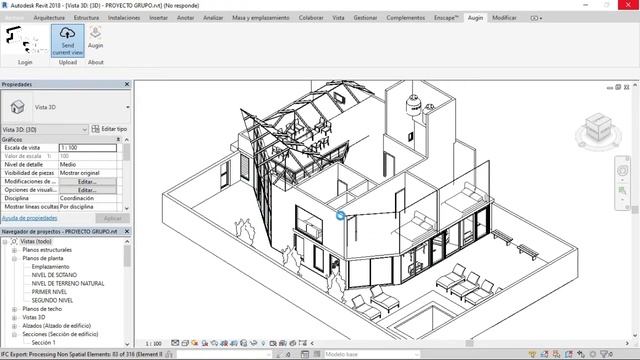This screenshot has height=360, width=640.
Task: Switch to the Modificar ribbon tab
Action: pyautogui.click(x=504, y=18)
